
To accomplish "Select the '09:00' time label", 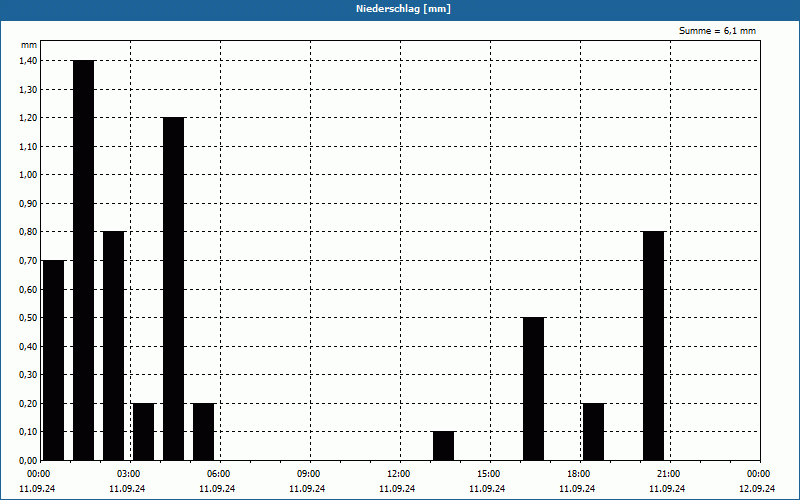I will click(309, 474).
